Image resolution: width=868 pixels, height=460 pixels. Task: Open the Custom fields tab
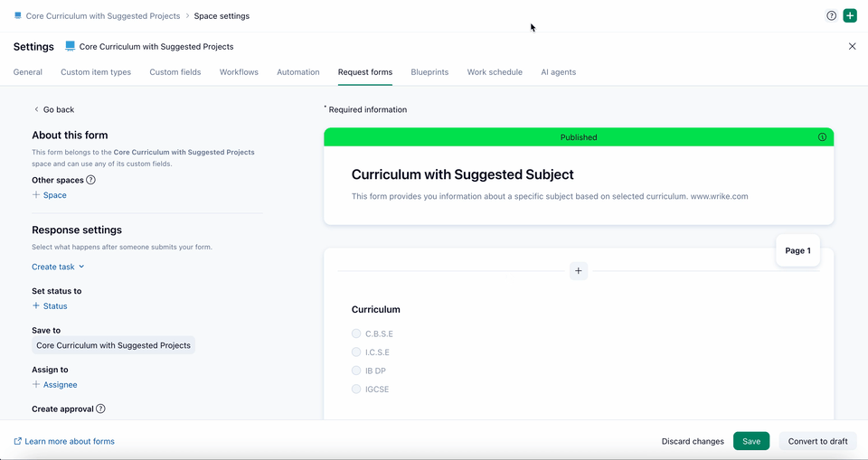tap(175, 72)
